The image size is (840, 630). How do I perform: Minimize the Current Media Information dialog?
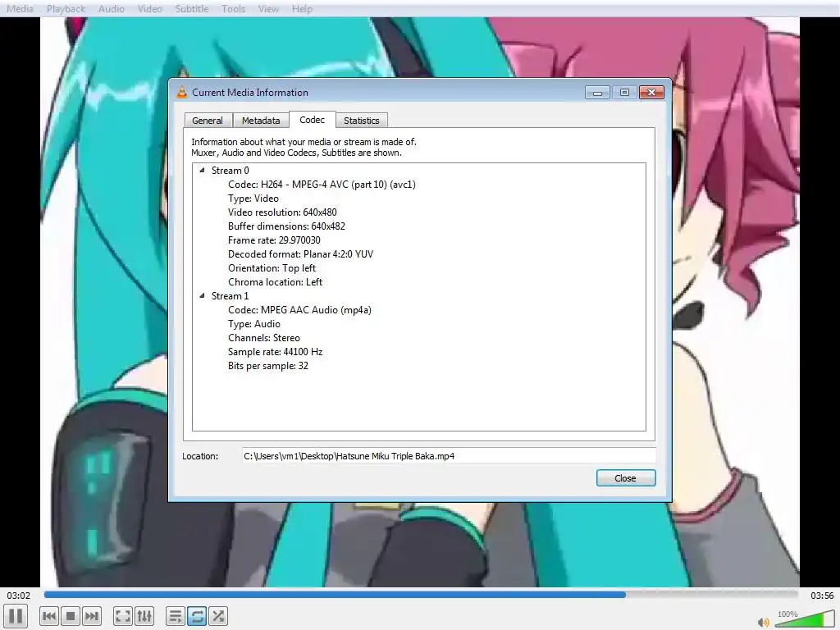(x=597, y=93)
